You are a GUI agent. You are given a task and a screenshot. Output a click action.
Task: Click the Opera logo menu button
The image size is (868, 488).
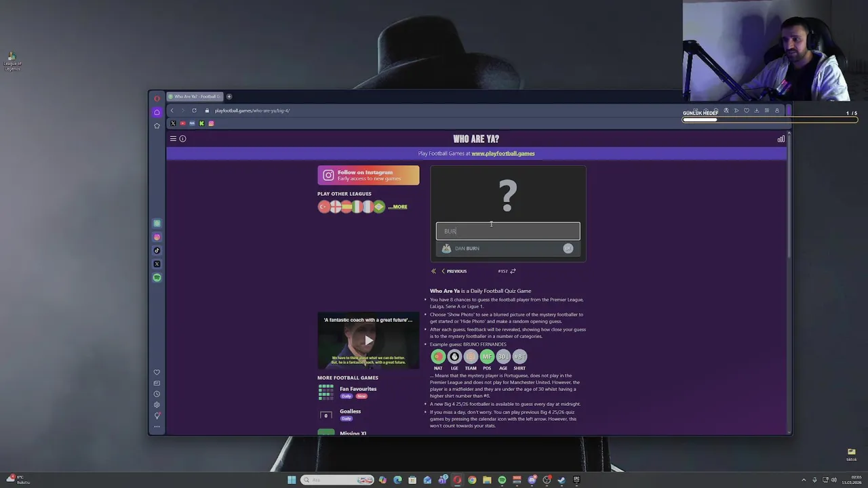coord(157,98)
